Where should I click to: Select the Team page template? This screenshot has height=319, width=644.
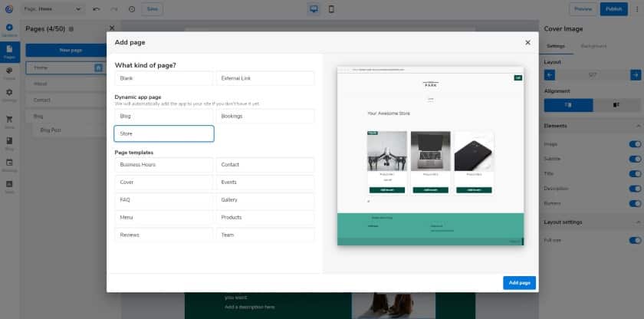265,235
